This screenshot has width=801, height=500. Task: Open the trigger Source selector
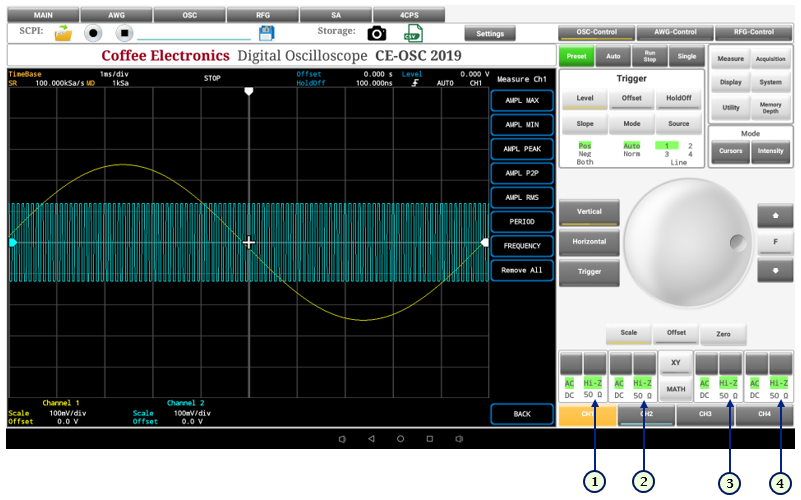(679, 124)
